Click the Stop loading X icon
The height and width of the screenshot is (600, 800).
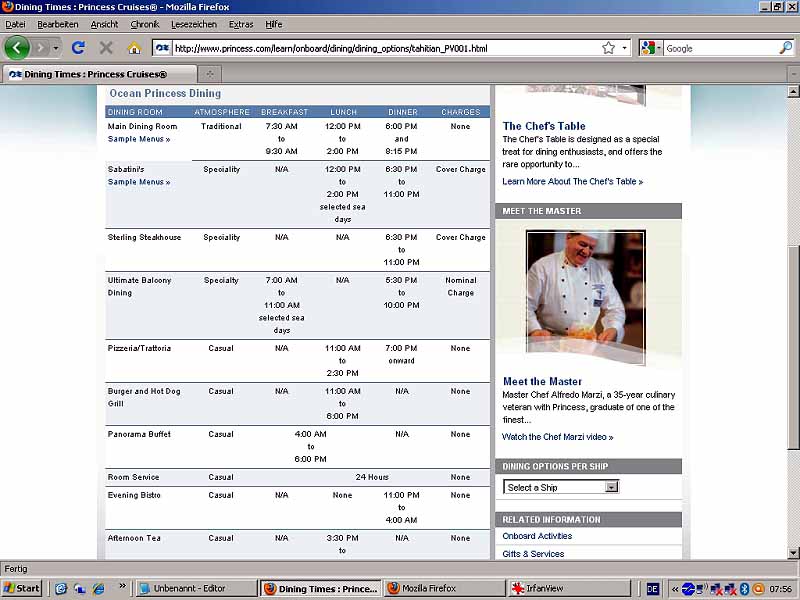point(106,48)
